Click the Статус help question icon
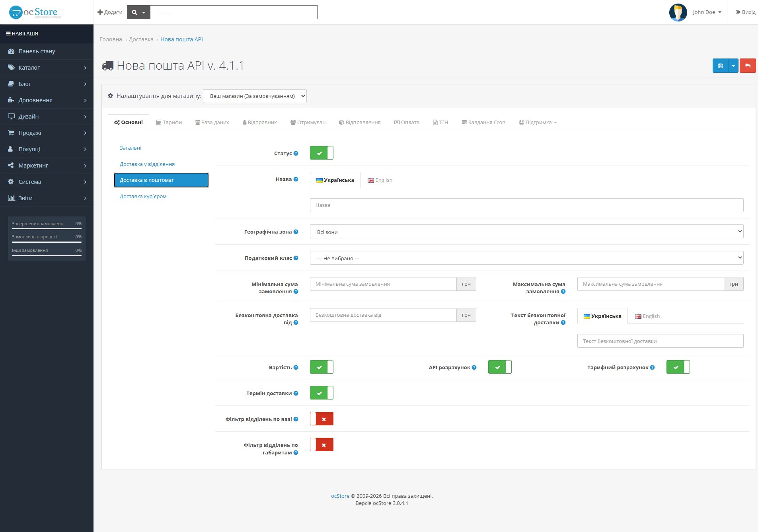758x532 pixels. pyautogui.click(x=296, y=153)
